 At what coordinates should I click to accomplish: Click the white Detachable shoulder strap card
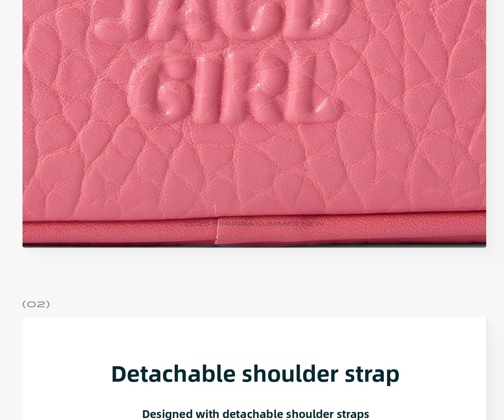(254, 368)
